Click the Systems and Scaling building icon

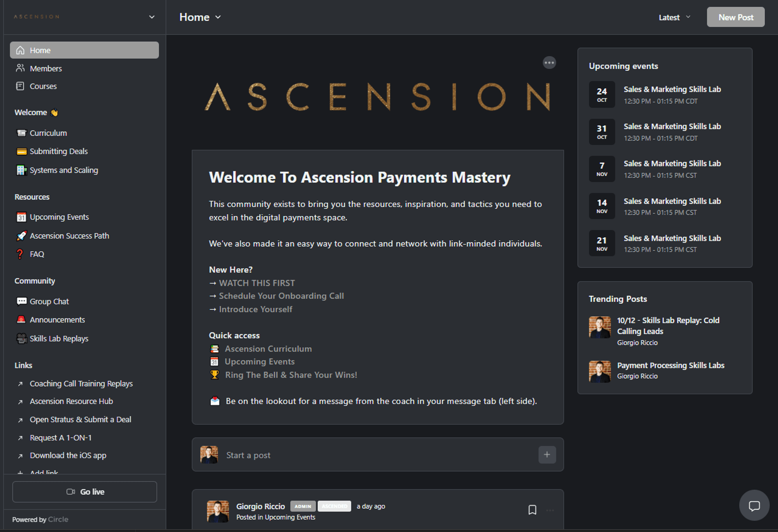(21, 170)
